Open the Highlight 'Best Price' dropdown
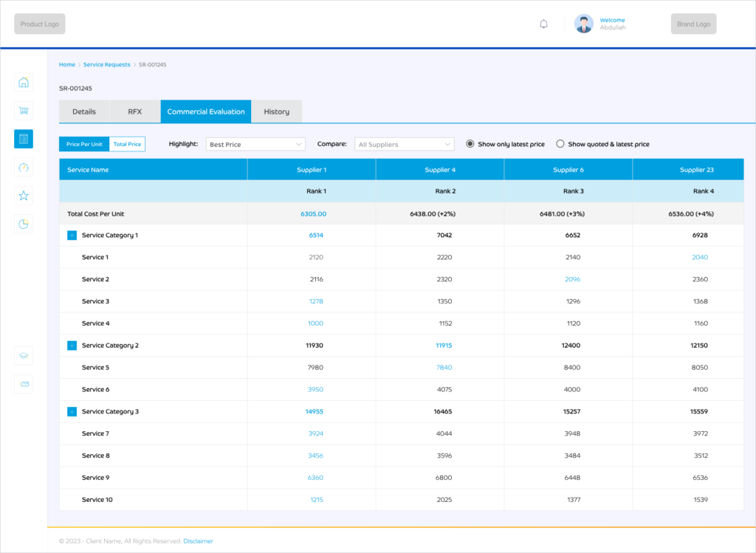This screenshot has width=756, height=553. pyautogui.click(x=255, y=145)
